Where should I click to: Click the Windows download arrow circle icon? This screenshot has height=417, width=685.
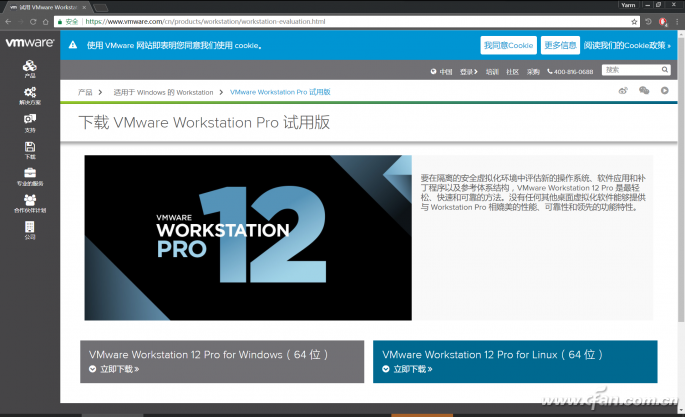pos(93,369)
